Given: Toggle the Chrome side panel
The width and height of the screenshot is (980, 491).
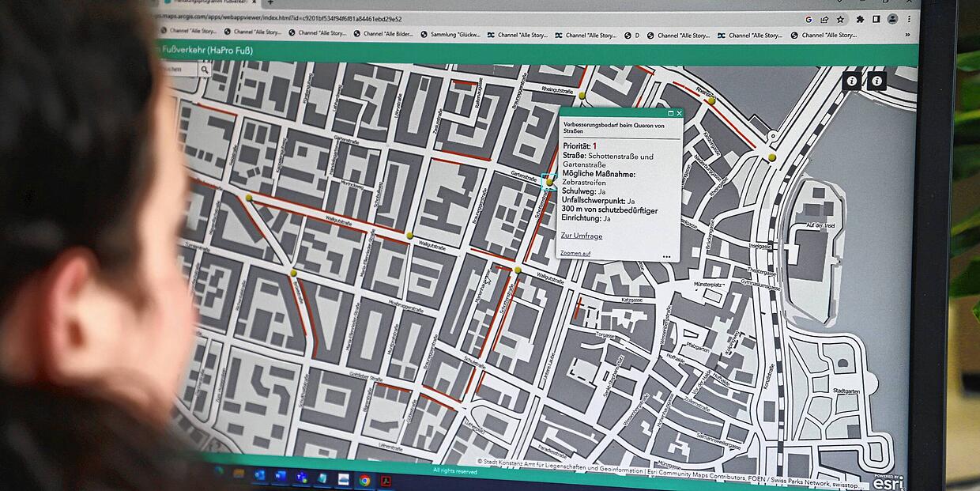Looking at the screenshot, I should click(876, 19).
